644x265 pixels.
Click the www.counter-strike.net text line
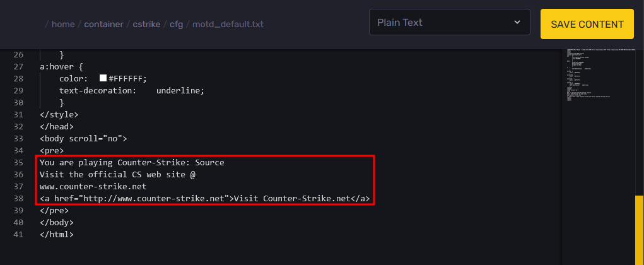(93, 187)
